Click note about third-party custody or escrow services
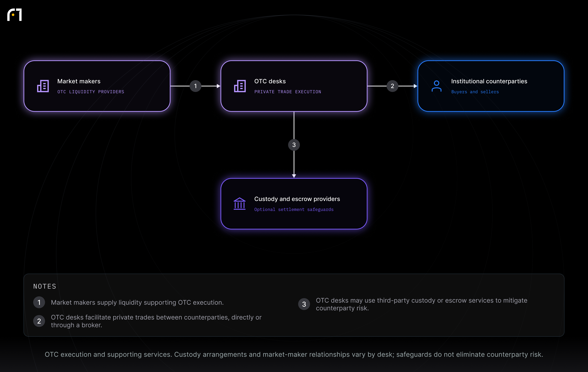The height and width of the screenshot is (372, 588). coord(422,304)
